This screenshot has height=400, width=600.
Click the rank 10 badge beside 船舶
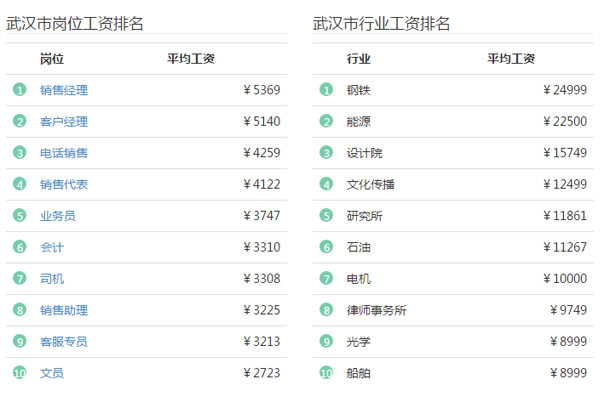[x=326, y=372]
